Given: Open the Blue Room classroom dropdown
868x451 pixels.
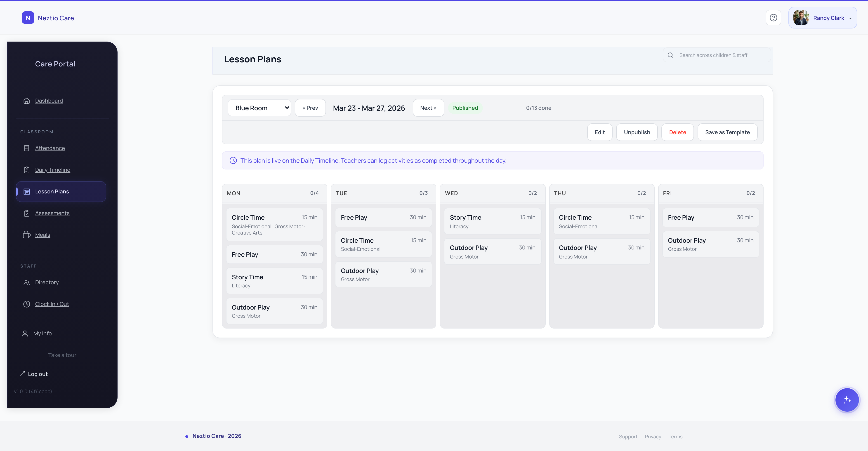Looking at the screenshot, I should click(259, 108).
